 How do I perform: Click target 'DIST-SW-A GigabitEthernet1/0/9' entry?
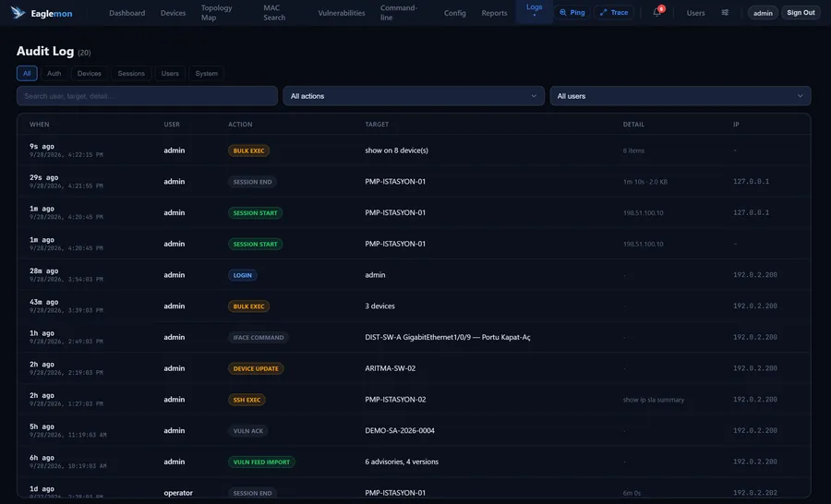click(x=447, y=338)
